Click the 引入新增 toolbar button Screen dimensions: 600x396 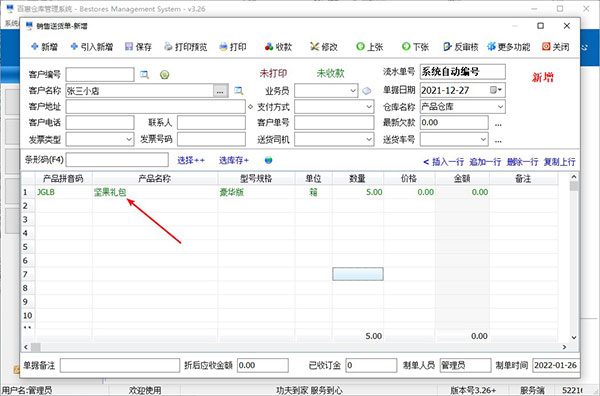click(91, 47)
